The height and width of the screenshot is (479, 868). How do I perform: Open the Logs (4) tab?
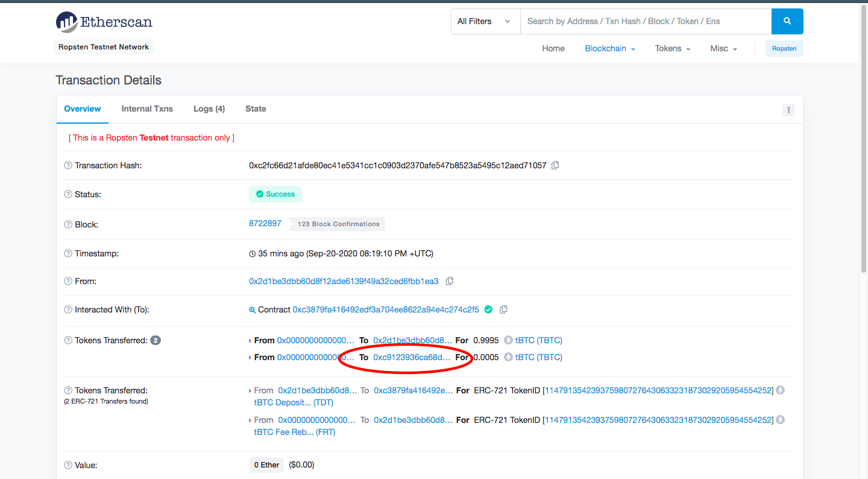[x=209, y=109]
